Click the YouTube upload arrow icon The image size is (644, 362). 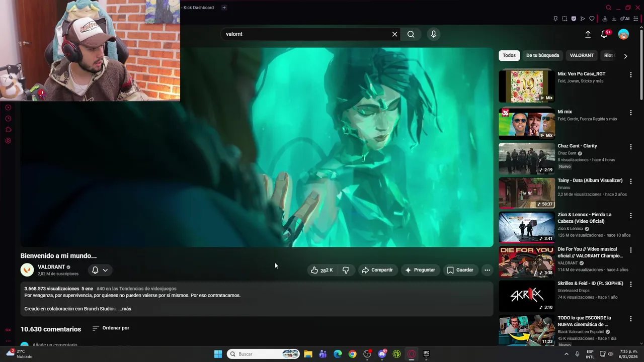point(588,34)
